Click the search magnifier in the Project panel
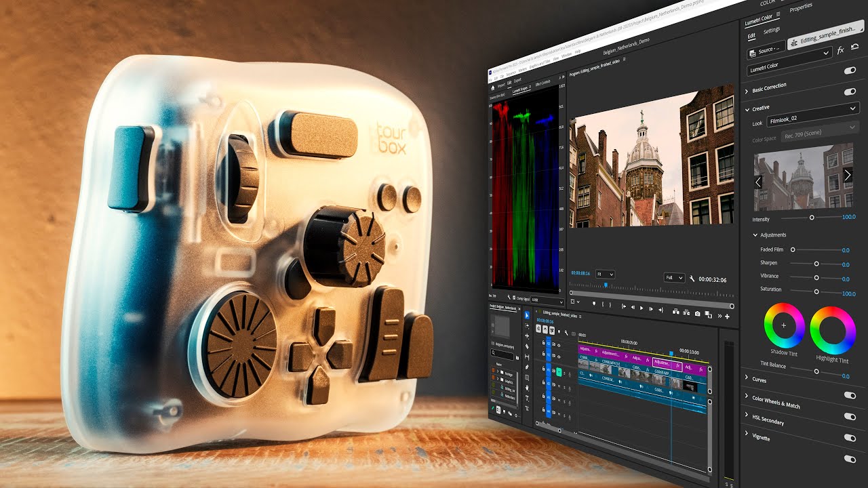Viewport: 868px width, 488px height. coord(492,352)
